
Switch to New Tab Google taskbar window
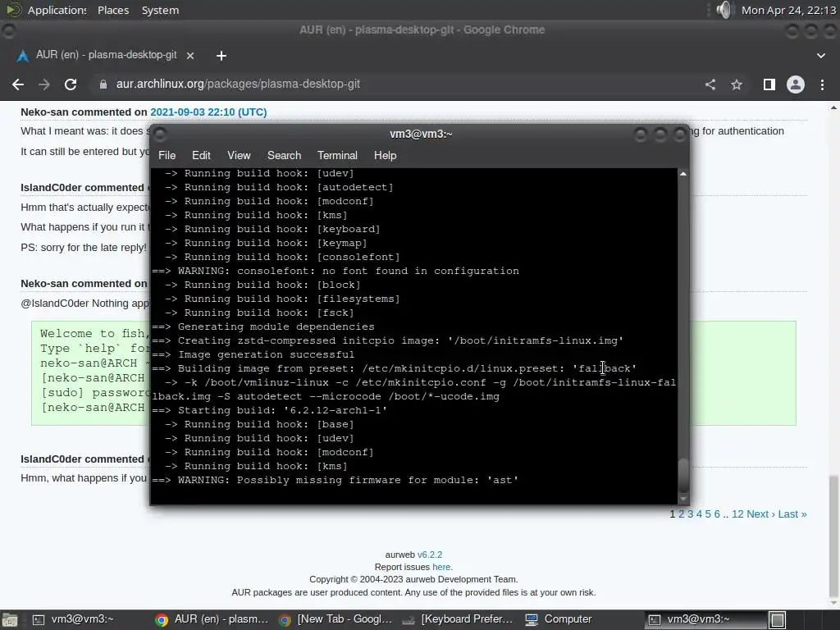coord(336,620)
